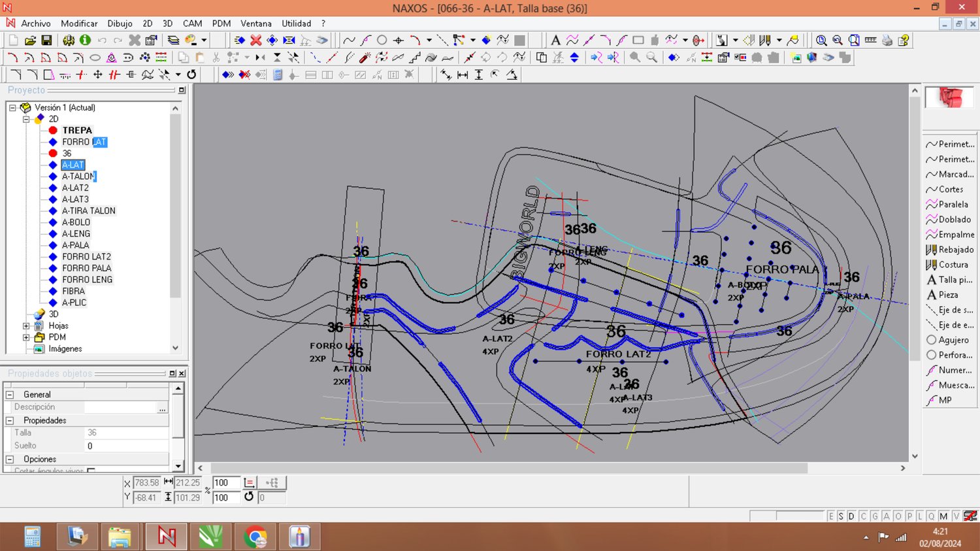Open the Ventana menu
This screenshot has height=551, width=980.
[256, 24]
